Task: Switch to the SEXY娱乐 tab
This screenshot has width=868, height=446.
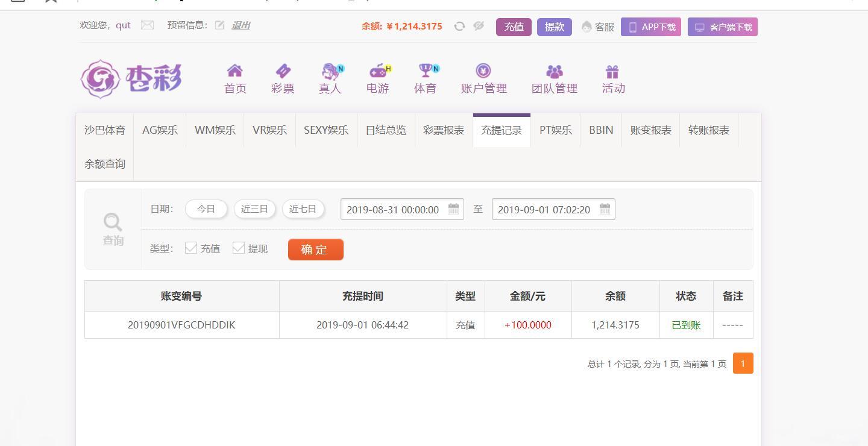Action: tap(326, 130)
